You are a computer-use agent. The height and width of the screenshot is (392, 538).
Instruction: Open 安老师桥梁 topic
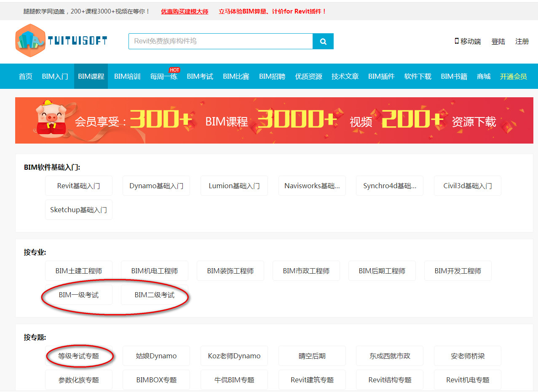pyautogui.click(x=468, y=356)
